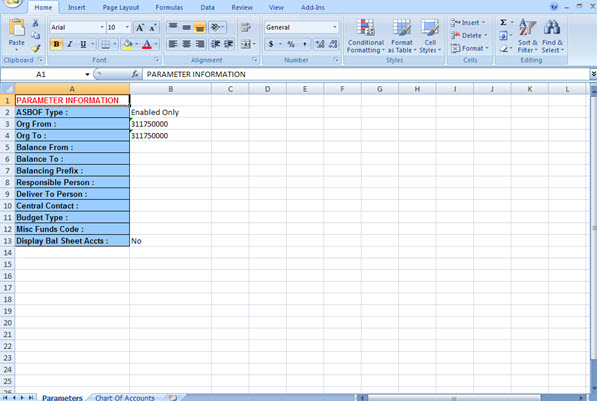Click the Select All corner button
597x401 pixels.
click(7, 89)
